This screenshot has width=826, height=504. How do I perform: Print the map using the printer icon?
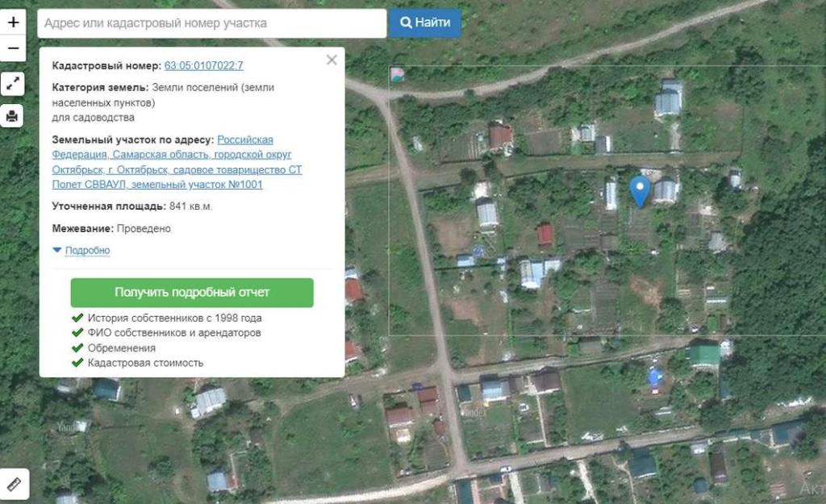click(x=13, y=115)
